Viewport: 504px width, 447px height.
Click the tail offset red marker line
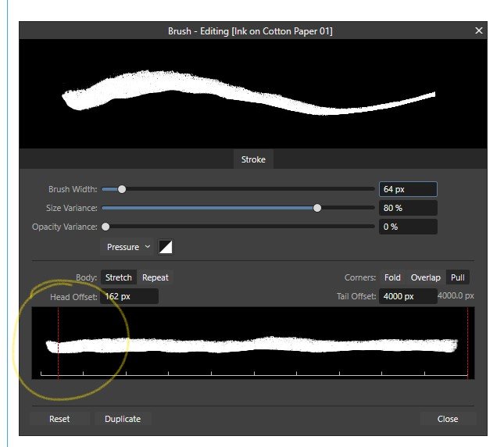coord(468,343)
